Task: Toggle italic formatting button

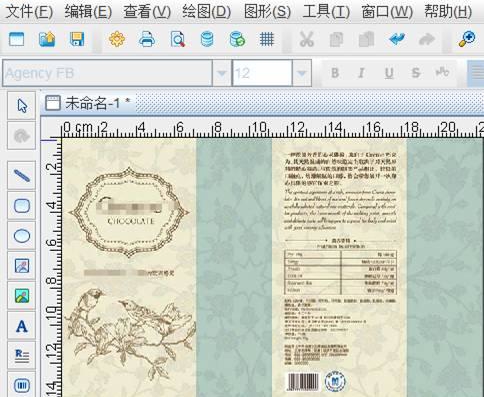Action: click(361, 73)
